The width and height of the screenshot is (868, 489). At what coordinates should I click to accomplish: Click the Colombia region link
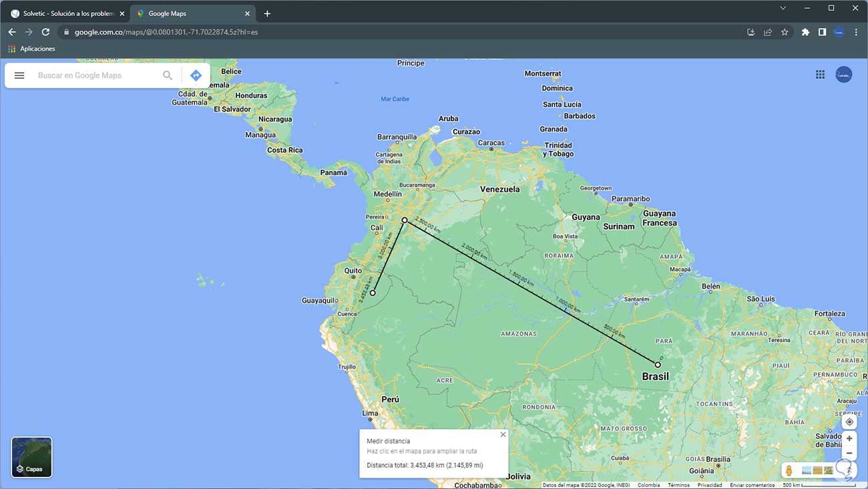click(649, 485)
